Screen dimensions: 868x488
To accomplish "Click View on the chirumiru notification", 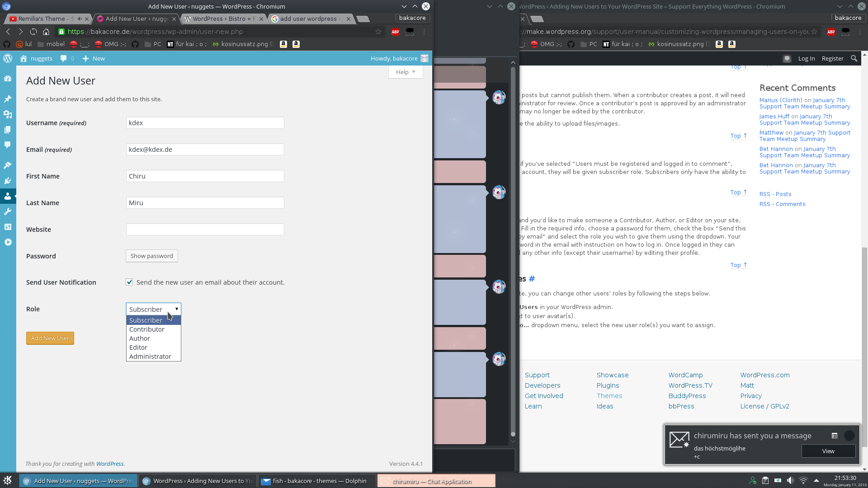I will tap(828, 451).
